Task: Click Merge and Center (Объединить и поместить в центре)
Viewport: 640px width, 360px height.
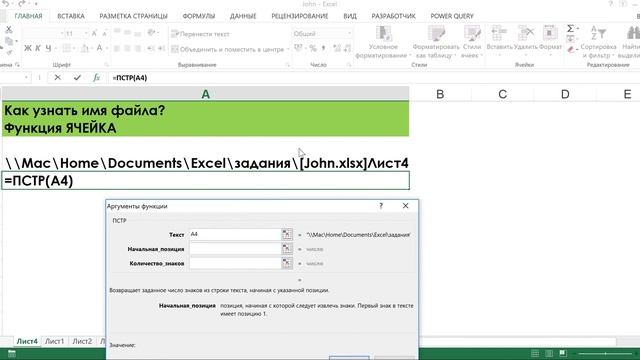Action: 228,49
